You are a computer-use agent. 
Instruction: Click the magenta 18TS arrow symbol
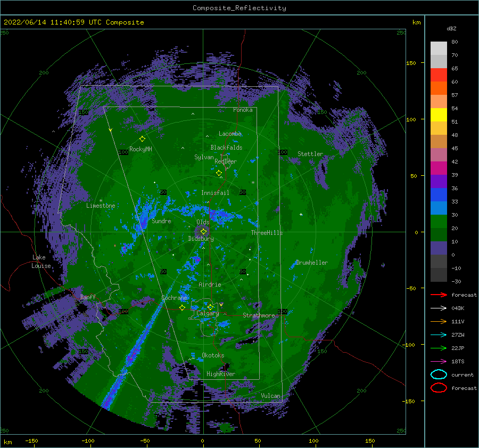pyautogui.click(x=439, y=362)
